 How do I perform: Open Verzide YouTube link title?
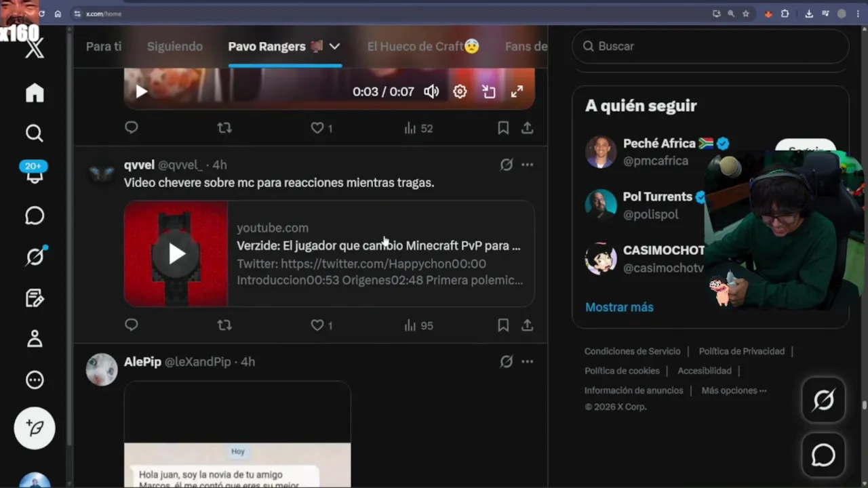click(x=378, y=245)
